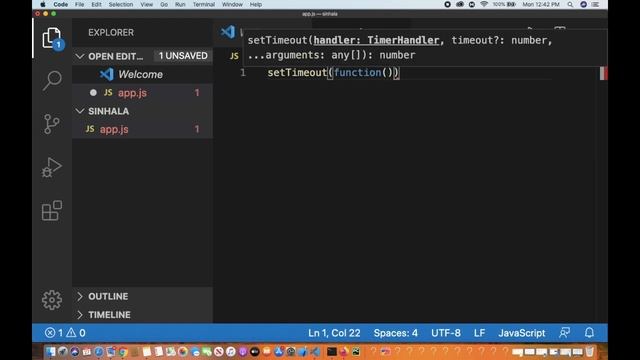Open the Explorer view in activity bar
Image resolution: width=640 pixels, height=360 pixels.
[x=52, y=38]
